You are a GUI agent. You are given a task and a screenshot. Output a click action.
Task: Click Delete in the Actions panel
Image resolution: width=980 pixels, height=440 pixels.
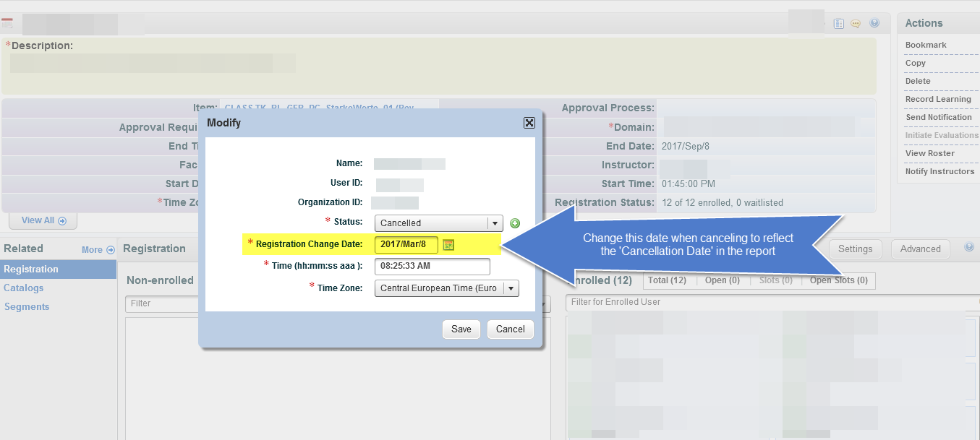pyautogui.click(x=918, y=81)
